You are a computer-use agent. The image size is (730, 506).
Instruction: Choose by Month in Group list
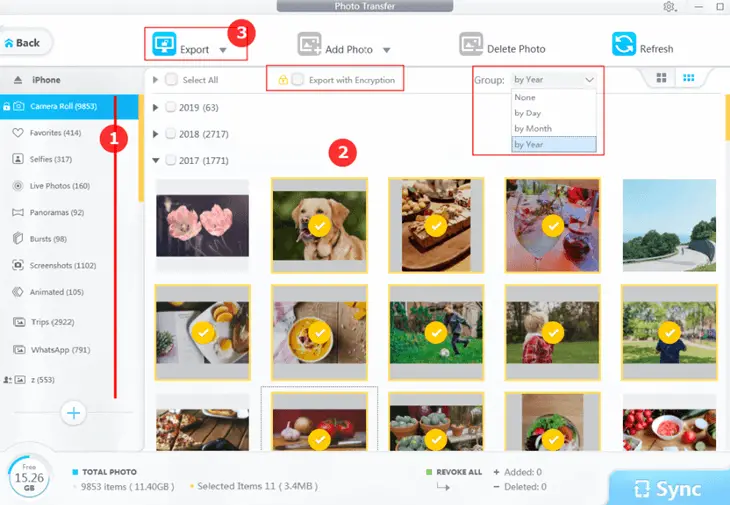click(554, 129)
